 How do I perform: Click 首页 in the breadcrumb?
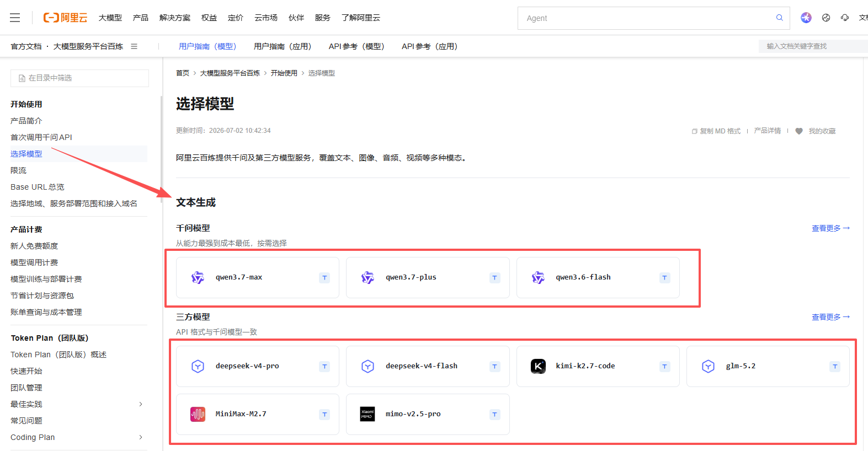click(183, 73)
